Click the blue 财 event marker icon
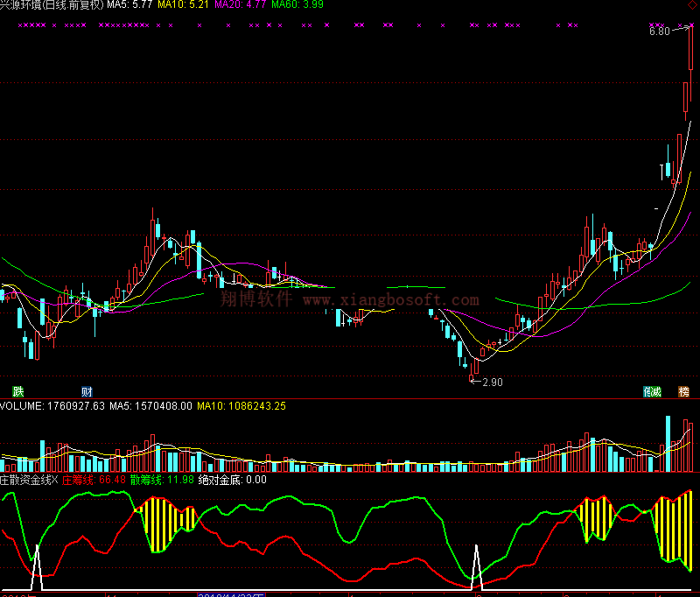 click(87, 392)
